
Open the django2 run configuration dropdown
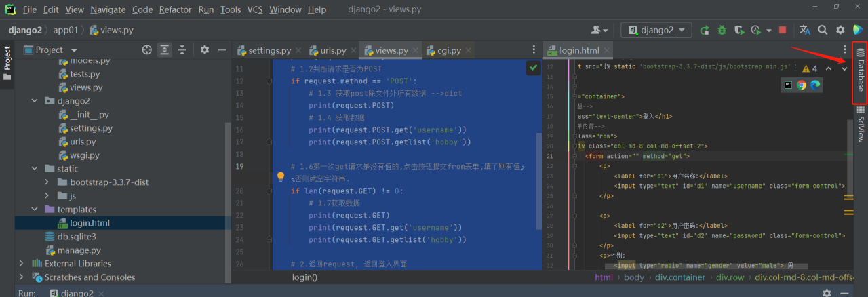click(656, 30)
